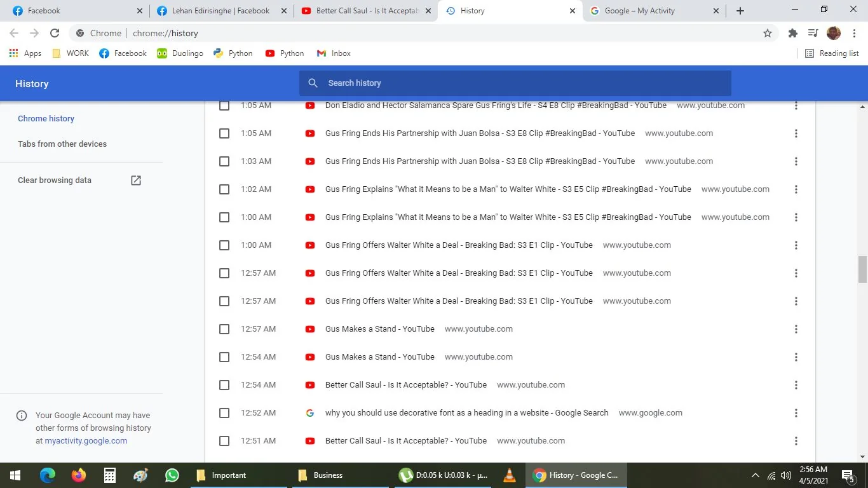This screenshot has width=868, height=488.
Task: Switch to the Better Call Saul YouTube tab
Action: (x=366, y=11)
